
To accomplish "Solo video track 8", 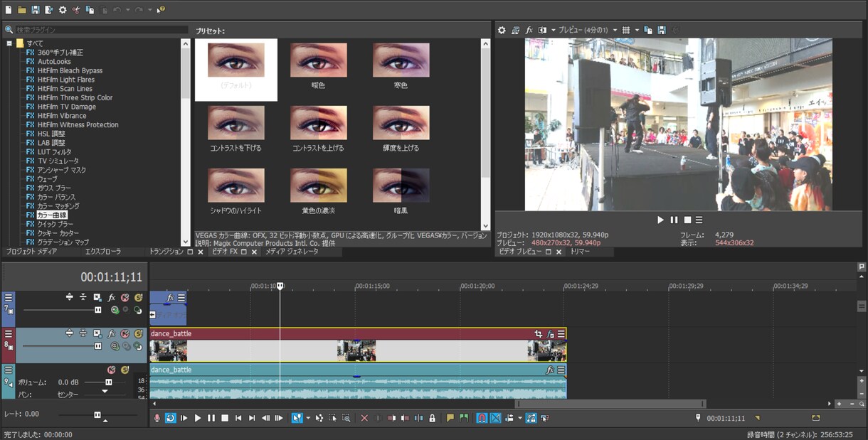I will point(139,333).
